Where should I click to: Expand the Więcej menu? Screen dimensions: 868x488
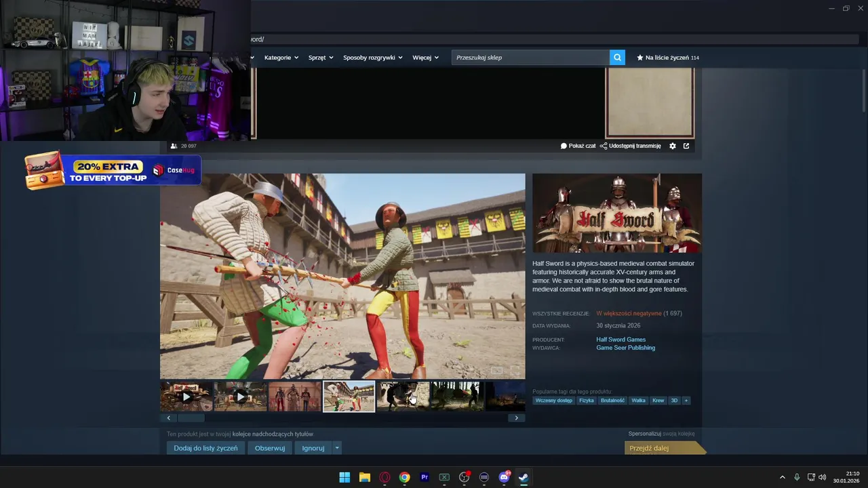pyautogui.click(x=425, y=58)
